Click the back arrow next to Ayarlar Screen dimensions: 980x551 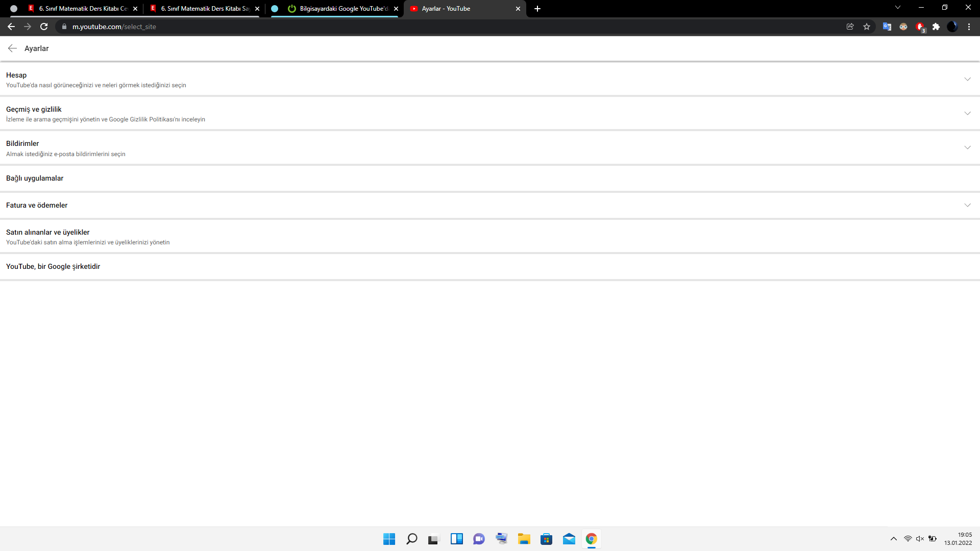12,48
